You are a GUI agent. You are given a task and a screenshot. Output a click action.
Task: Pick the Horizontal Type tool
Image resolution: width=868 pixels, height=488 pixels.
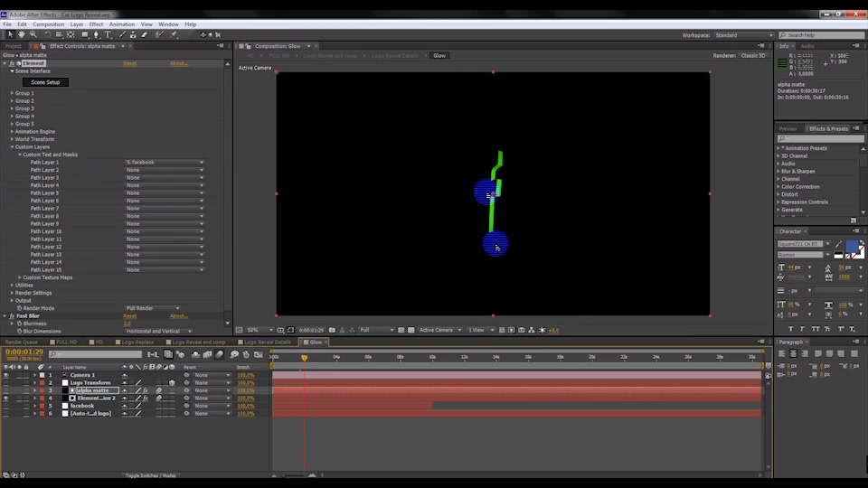(108, 35)
